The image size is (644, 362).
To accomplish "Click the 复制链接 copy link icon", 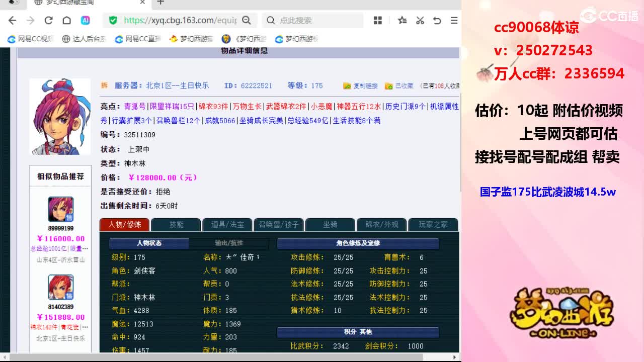I will 347,86.
